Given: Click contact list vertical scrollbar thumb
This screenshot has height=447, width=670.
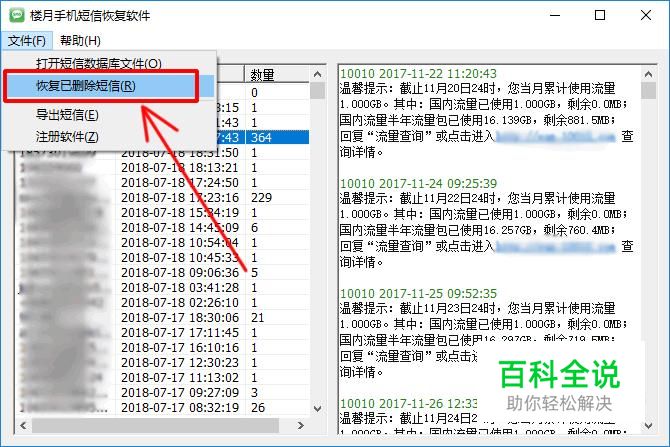Looking at the screenshot, I should coord(317,91).
